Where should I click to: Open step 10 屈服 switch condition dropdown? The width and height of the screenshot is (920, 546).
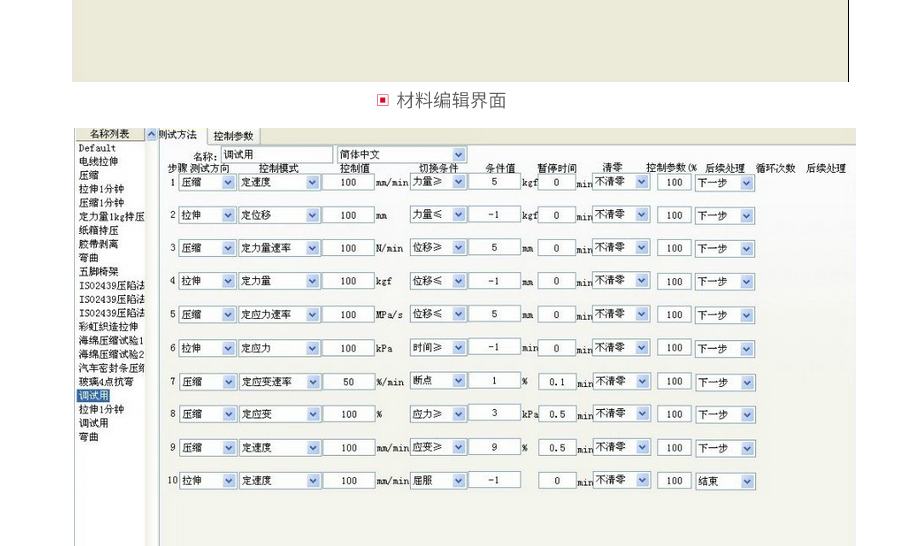click(x=459, y=481)
